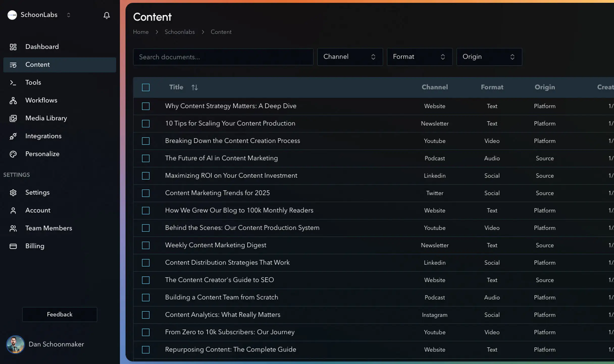The height and width of the screenshot is (364, 614).
Task: Click the Feedback button
Action: [60, 314]
